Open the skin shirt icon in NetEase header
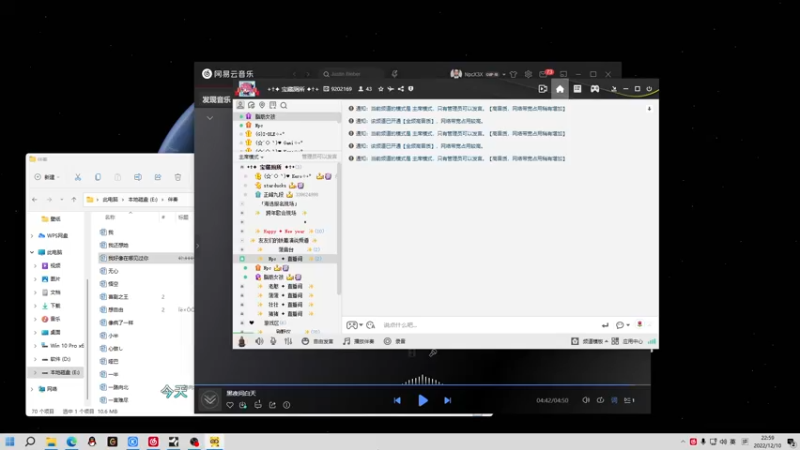The width and height of the screenshot is (800, 450). point(513,74)
